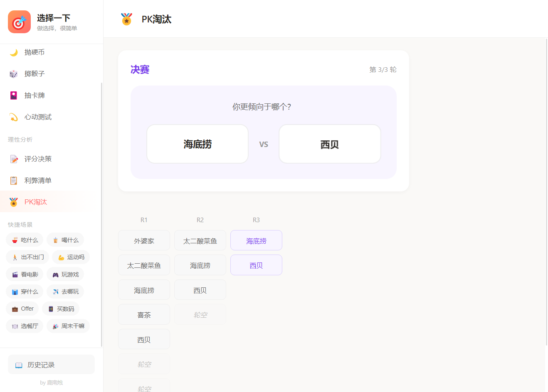548x392 pixels.
Task: Click the card icon beside 抽卡牌
Action: 14,96
